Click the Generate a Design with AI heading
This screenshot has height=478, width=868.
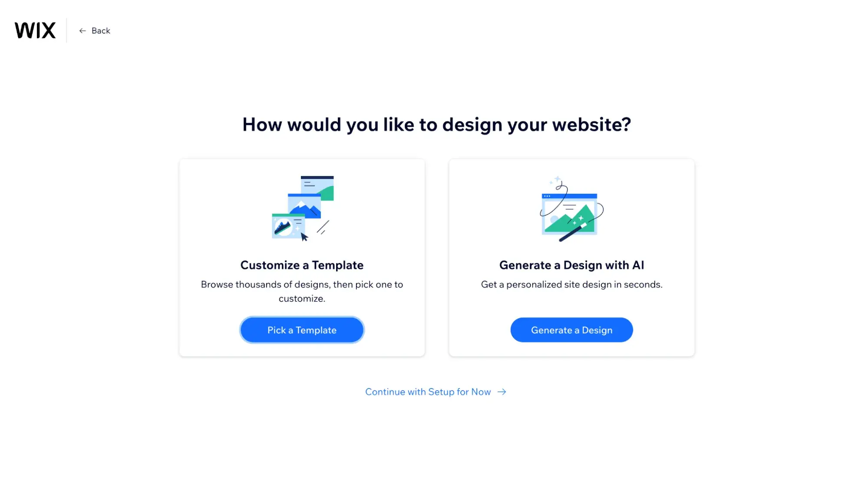[x=571, y=264]
